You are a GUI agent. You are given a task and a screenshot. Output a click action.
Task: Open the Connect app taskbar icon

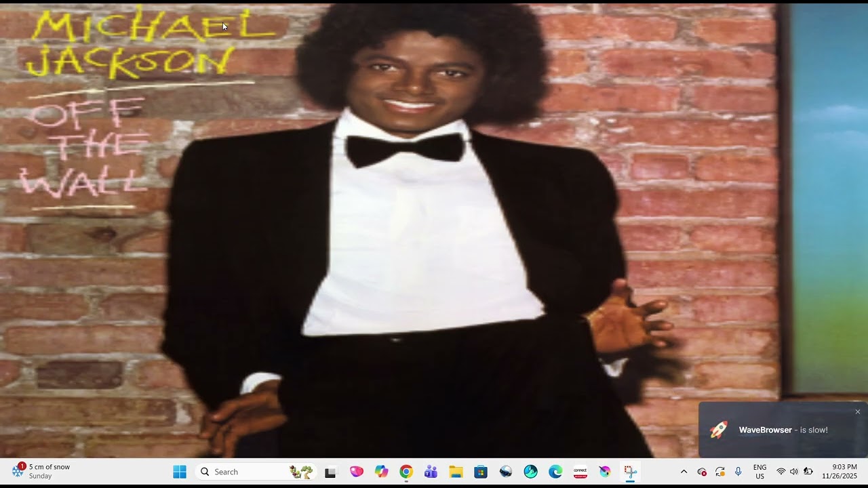point(580,472)
